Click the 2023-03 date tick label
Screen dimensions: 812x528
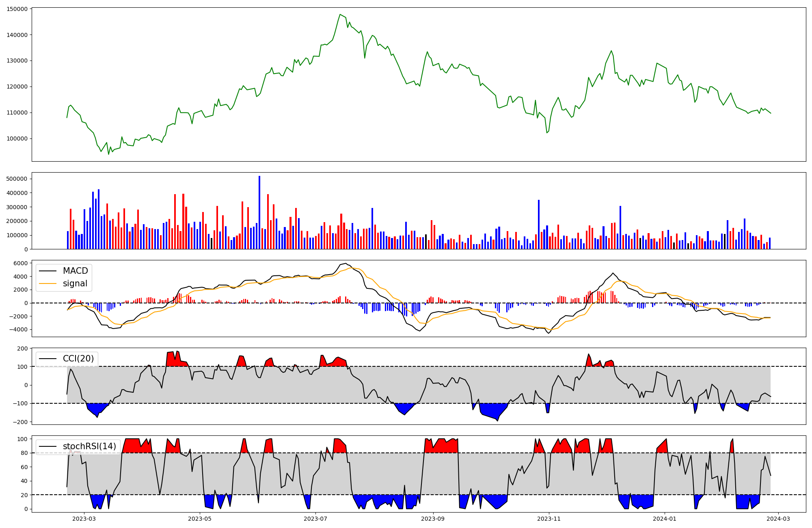coord(84,518)
